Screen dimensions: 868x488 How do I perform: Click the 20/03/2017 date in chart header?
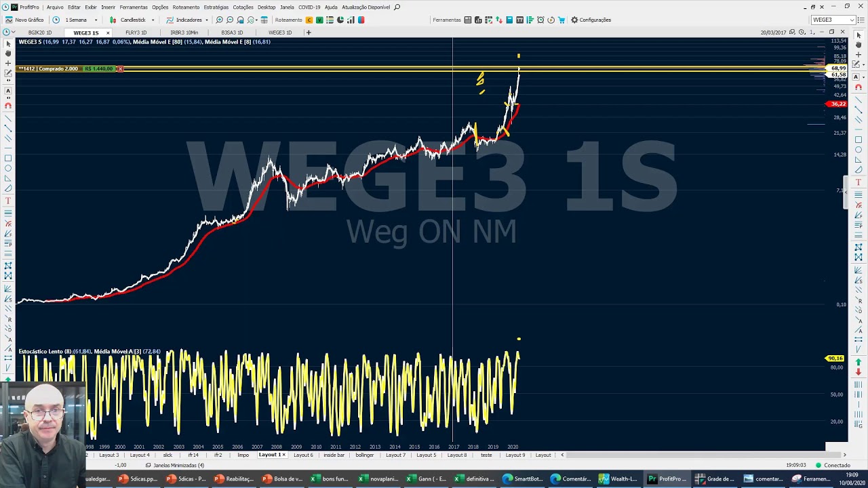tap(773, 33)
